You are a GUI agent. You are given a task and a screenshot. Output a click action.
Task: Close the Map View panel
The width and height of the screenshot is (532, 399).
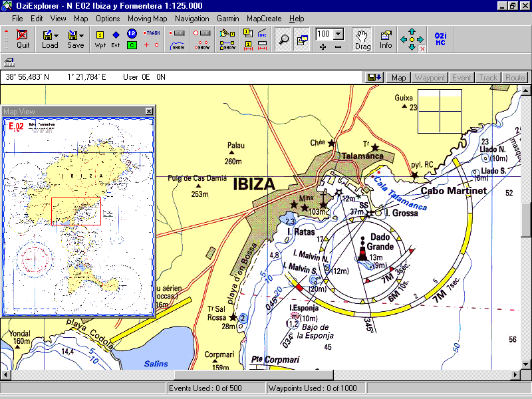tap(149, 111)
